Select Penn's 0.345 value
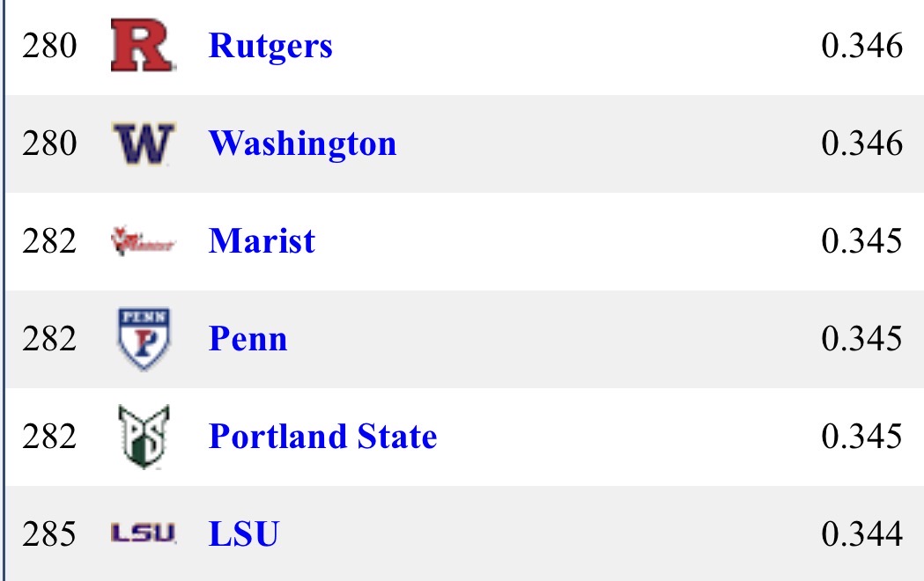This screenshot has width=924, height=581. [x=861, y=339]
